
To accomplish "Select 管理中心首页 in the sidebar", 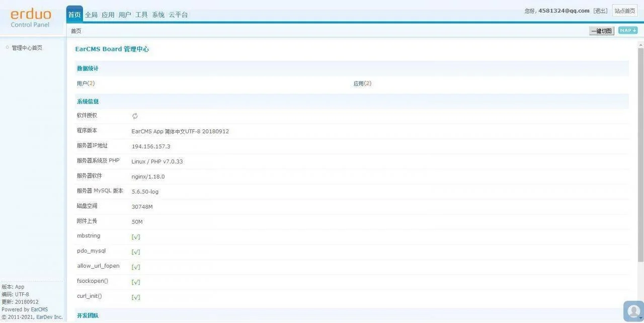I will [27, 48].
